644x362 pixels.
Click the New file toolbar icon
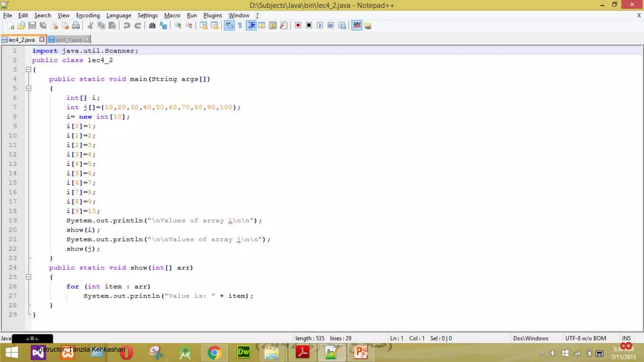(x=10, y=26)
